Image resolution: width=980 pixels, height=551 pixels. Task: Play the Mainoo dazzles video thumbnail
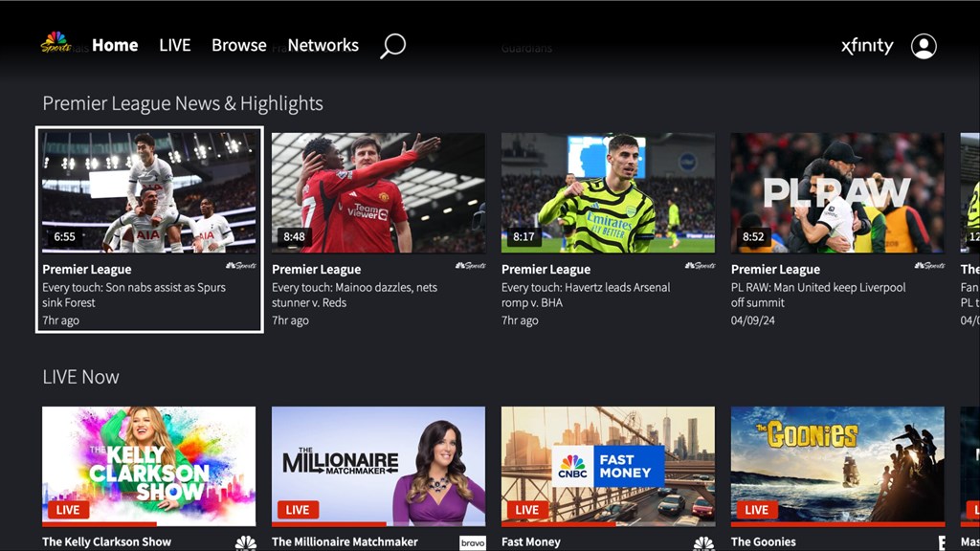[378, 192]
